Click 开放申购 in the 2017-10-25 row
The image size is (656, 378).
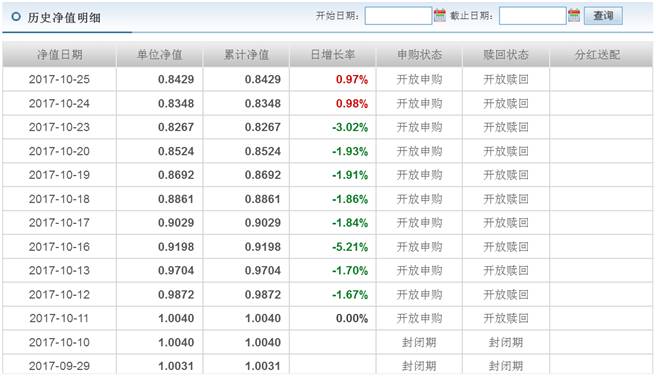pyautogui.click(x=419, y=79)
